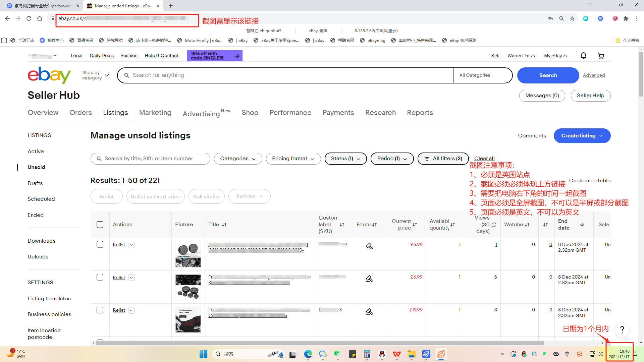Open the floating help question mark button

pyautogui.click(x=622, y=329)
